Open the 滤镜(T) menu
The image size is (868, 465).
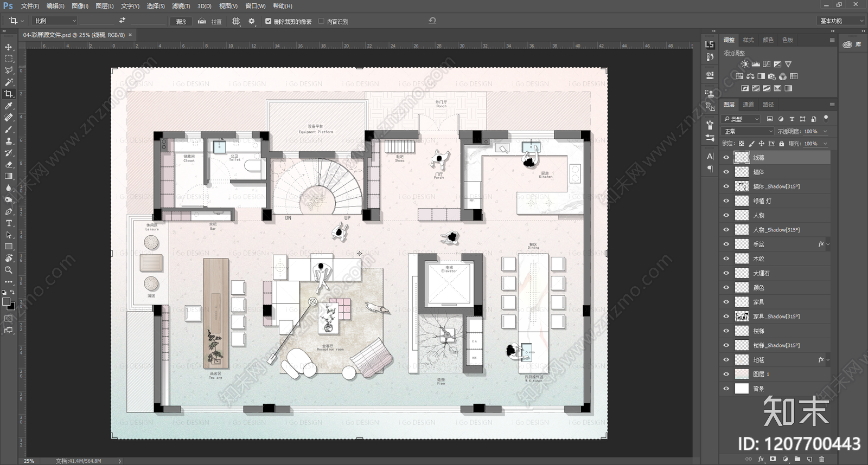click(x=181, y=6)
